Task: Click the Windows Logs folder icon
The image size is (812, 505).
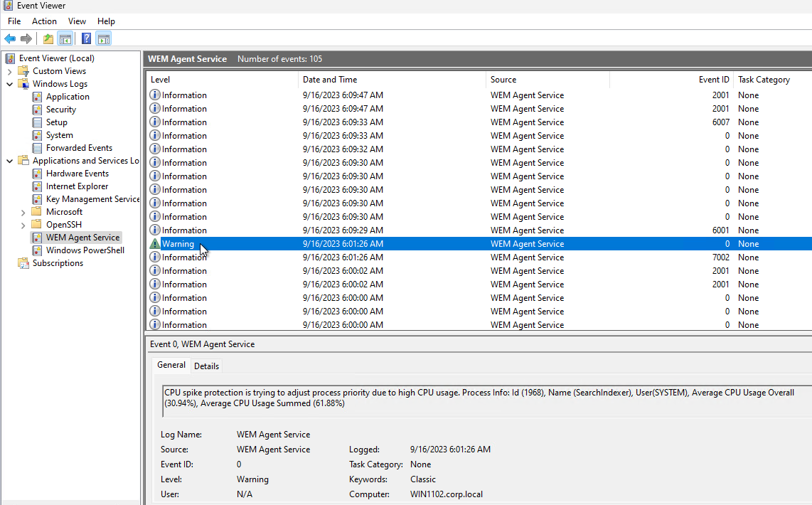Action: [x=23, y=84]
